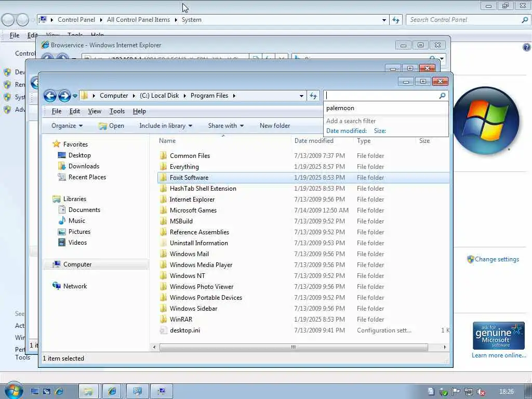Open the Organize dropdown
The height and width of the screenshot is (399, 532).
pyautogui.click(x=67, y=126)
